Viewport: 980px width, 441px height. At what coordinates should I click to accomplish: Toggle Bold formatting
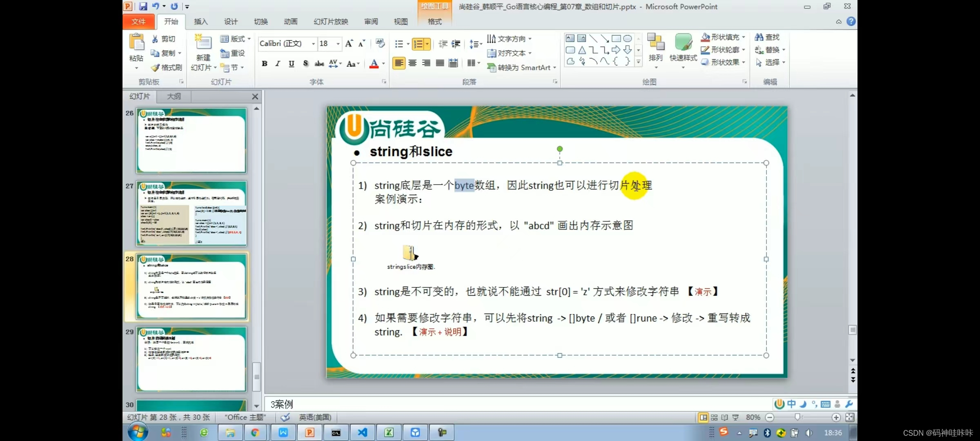coord(265,64)
